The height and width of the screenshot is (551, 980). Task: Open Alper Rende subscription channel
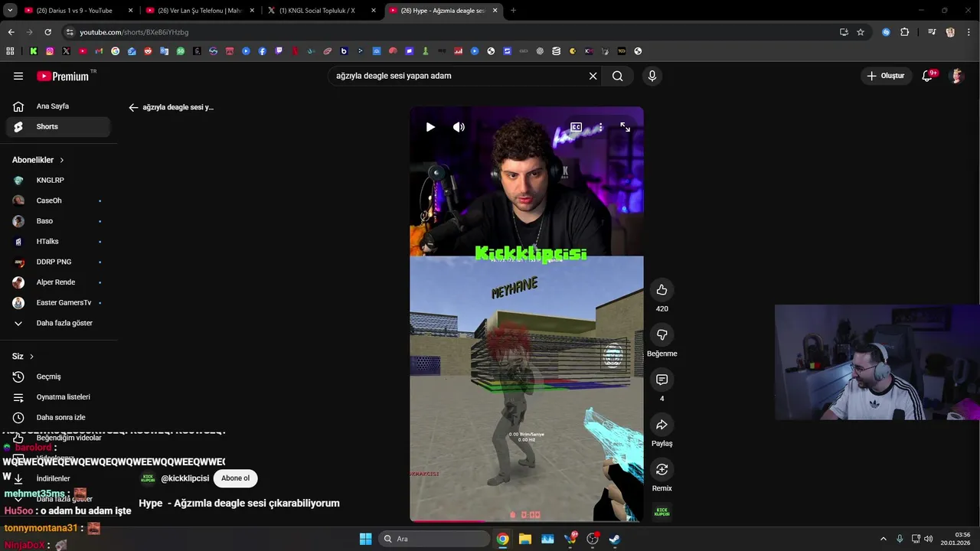click(x=58, y=282)
